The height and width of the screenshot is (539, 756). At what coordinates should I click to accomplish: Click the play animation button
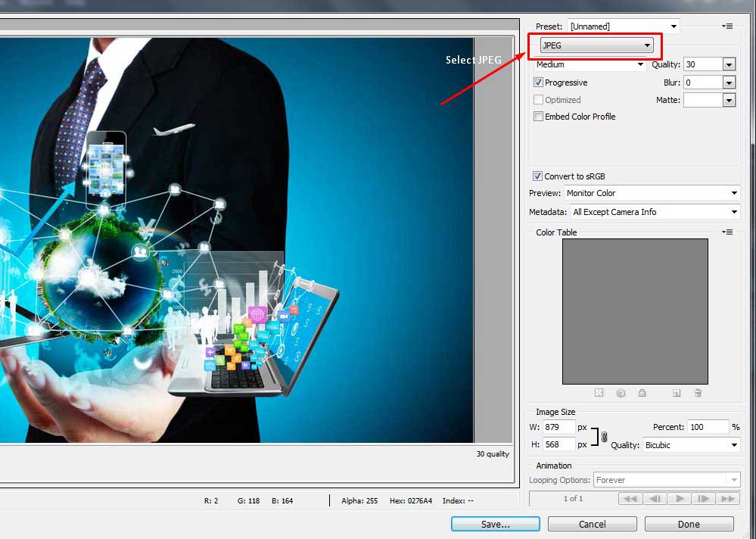tap(680, 499)
